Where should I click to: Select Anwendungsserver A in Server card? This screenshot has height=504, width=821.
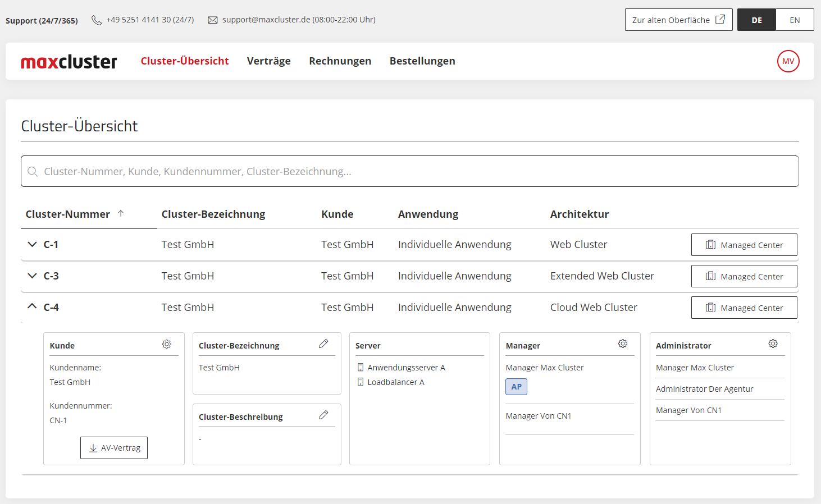pyautogui.click(x=406, y=368)
